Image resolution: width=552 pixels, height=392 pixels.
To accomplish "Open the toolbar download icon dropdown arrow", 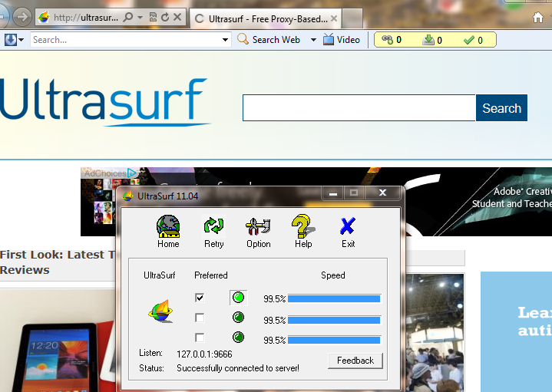I will 21,40.
